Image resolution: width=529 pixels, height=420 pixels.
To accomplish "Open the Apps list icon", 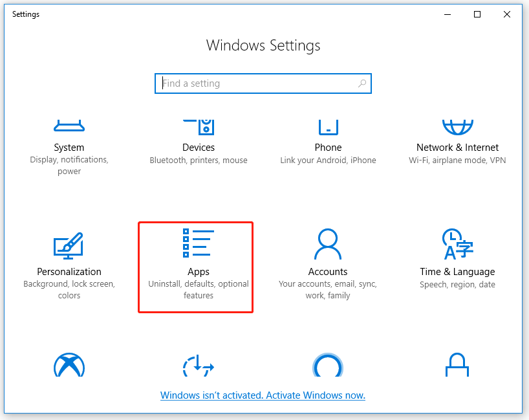I will (199, 243).
